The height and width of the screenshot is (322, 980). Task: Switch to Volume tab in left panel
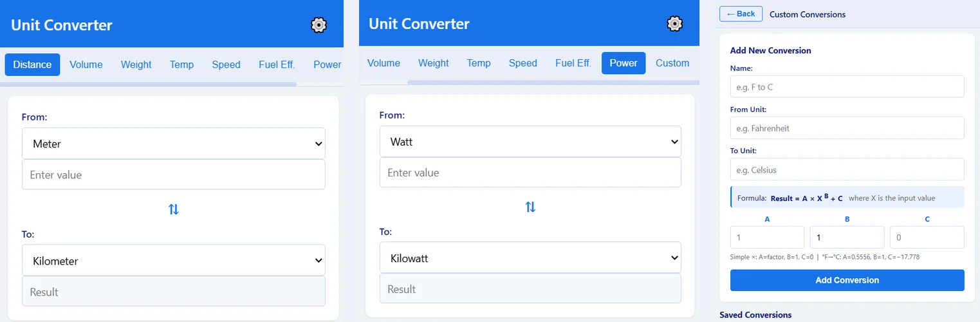tap(86, 64)
